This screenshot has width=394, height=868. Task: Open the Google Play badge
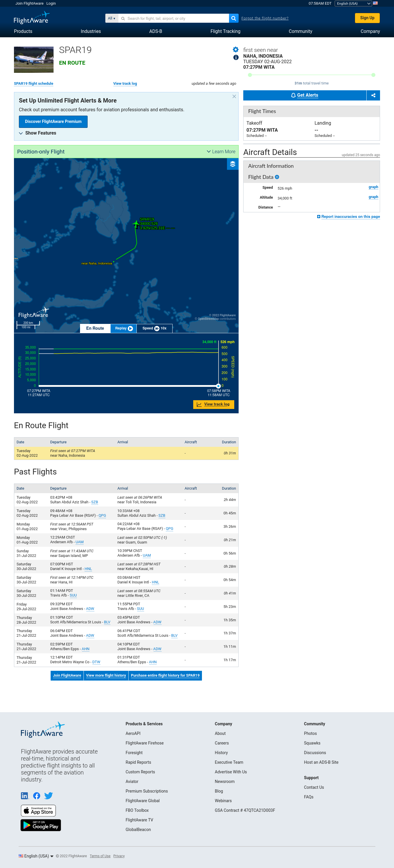click(x=41, y=825)
